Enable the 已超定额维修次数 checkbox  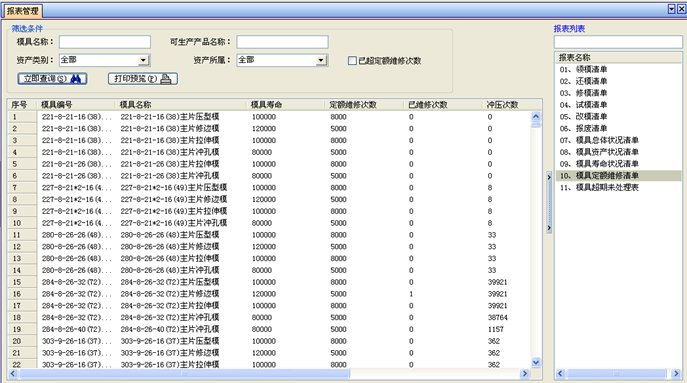352,60
